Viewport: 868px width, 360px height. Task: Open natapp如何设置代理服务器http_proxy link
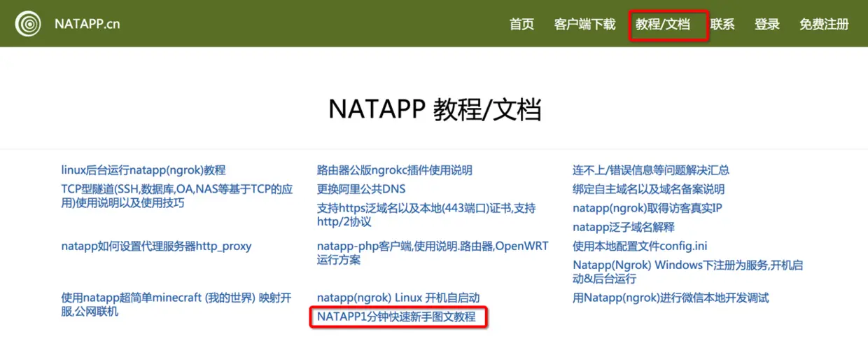[x=156, y=246]
